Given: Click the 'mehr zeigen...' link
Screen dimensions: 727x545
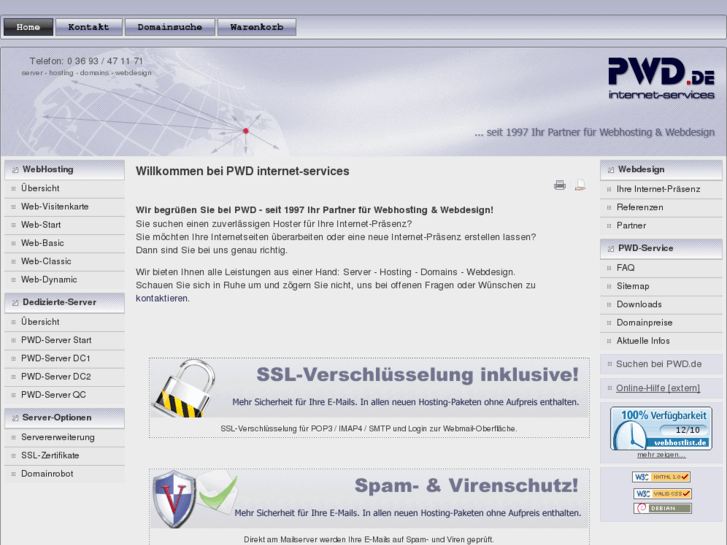Looking at the screenshot, I should click(x=661, y=455).
